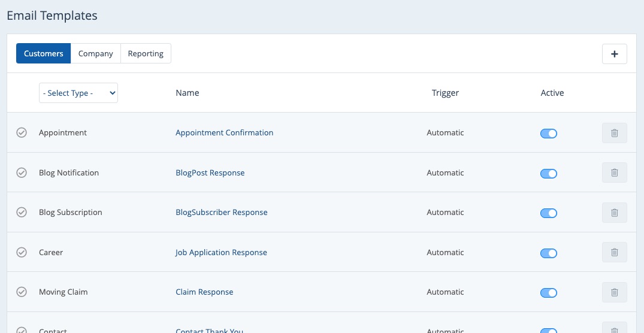Click check circle icon beside Blog Notification
This screenshot has height=333, width=644.
[x=22, y=172]
